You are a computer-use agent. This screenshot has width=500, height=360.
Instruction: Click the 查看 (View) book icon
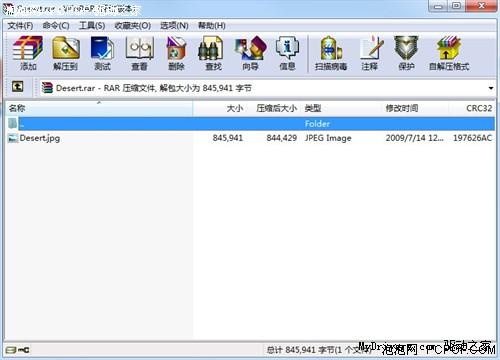pyautogui.click(x=139, y=49)
